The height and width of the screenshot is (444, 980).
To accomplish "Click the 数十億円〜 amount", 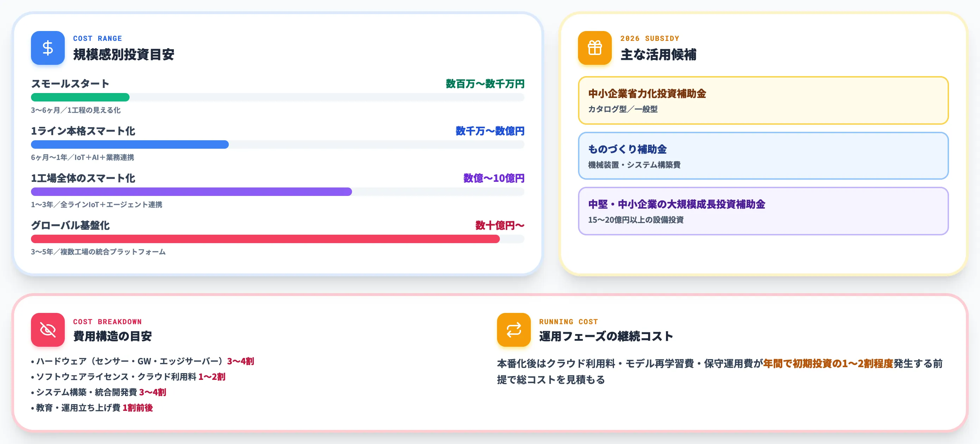I will pos(500,225).
